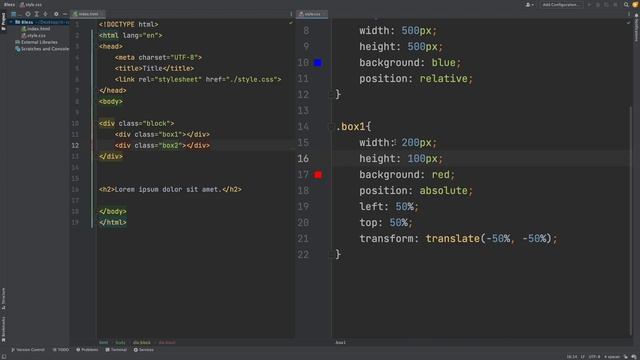Open Add Configuration dropdown
Screen dimensions: 640x360
coord(561,4)
